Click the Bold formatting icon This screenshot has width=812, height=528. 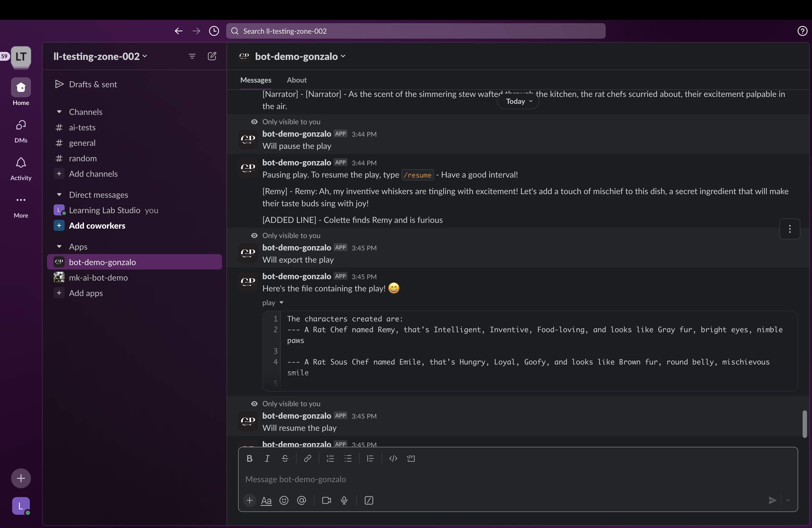coord(249,458)
